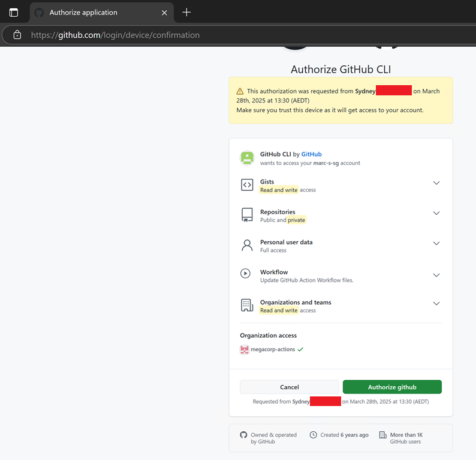Screen dimensions: 476x460
Task: Click the warning triangle icon in banner
Action: pyautogui.click(x=240, y=91)
